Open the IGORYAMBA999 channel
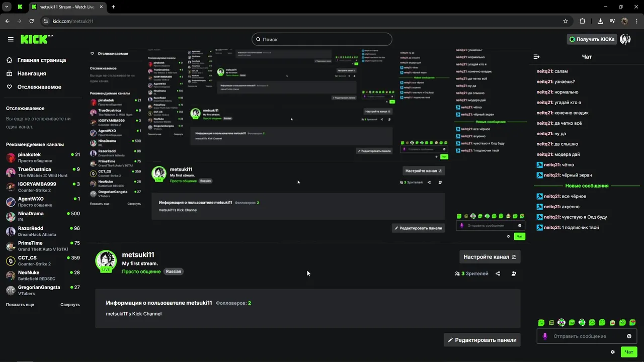Viewport: 644px width, 362px height. pyautogui.click(x=43, y=187)
